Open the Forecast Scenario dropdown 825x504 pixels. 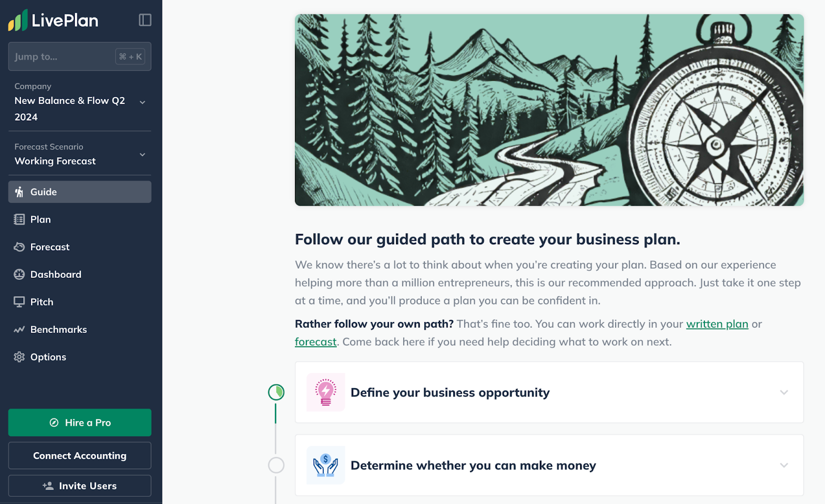click(142, 155)
